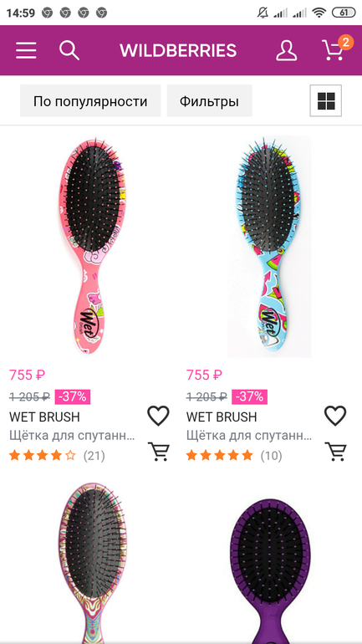362x644 pixels.
Task: Open the purple brush product image
Action: click(x=270, y=571)
